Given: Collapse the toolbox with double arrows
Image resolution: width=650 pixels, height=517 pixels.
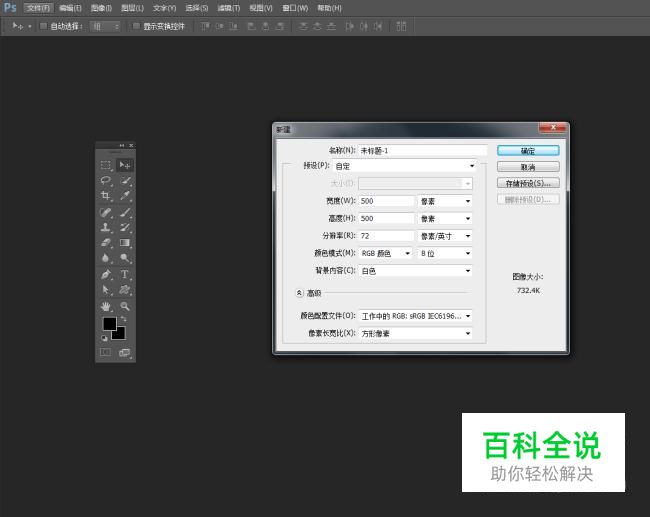Looking at the screenshot, I should (x=121, y=146).
